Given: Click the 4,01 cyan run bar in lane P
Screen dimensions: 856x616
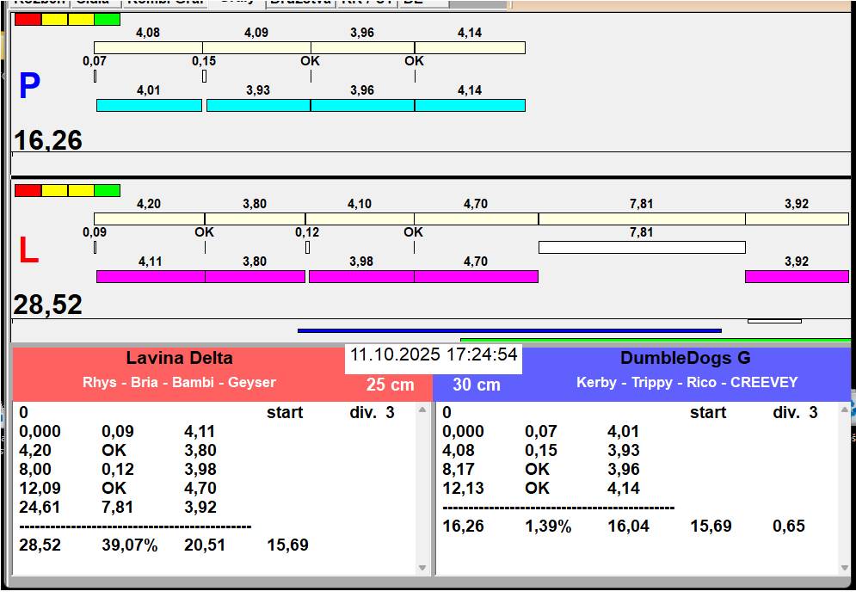Looking at the screenshot, I should (149, 105).
